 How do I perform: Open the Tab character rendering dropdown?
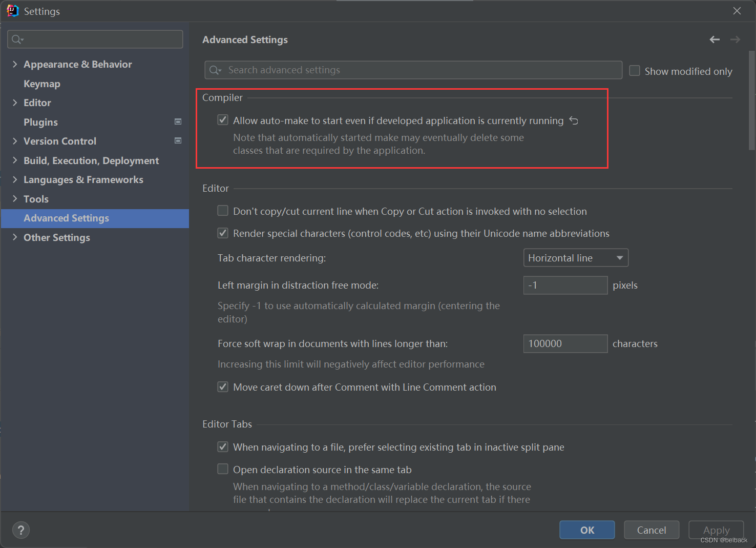point(576,258)
